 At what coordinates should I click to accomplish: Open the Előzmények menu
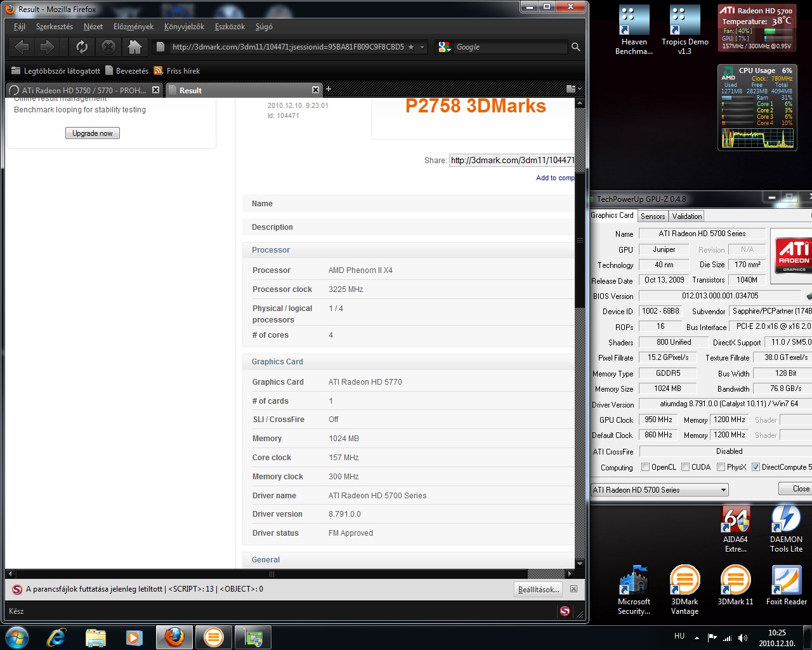[x=133, y=27]
